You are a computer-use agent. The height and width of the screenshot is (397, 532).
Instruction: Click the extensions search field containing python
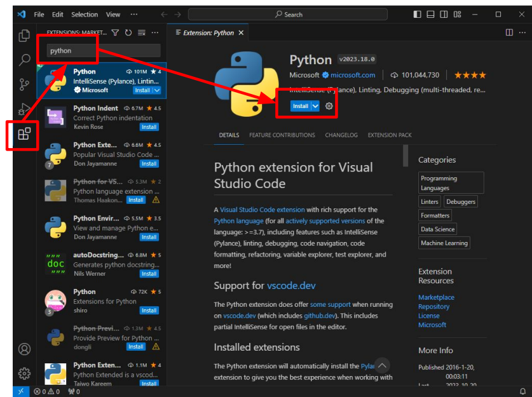[104, 51]
